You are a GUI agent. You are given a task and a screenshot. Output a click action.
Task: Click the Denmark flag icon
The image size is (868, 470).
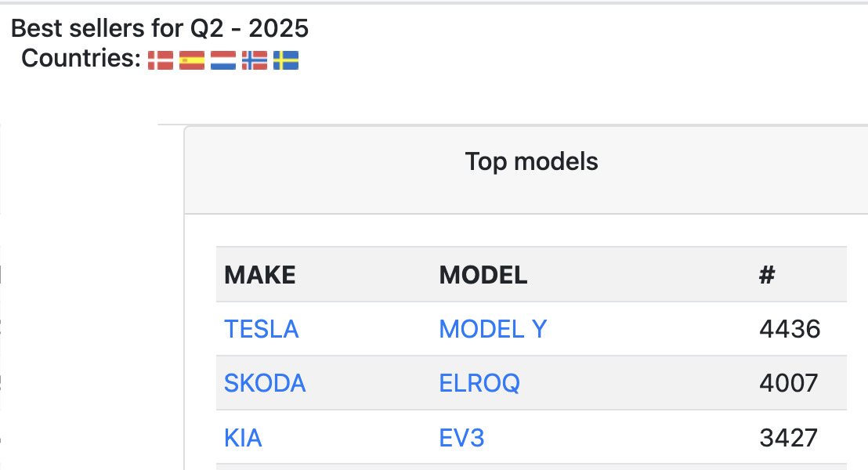pos(161,60)
